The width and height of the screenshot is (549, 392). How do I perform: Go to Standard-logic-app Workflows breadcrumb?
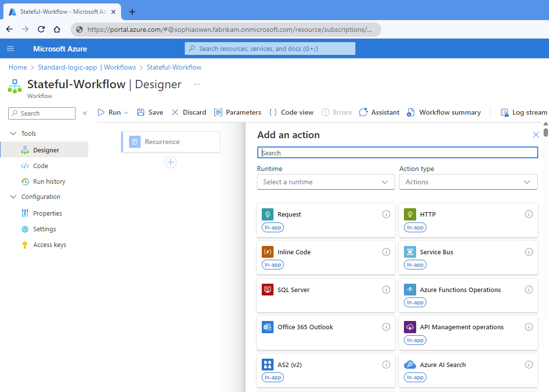coord(87,67)
